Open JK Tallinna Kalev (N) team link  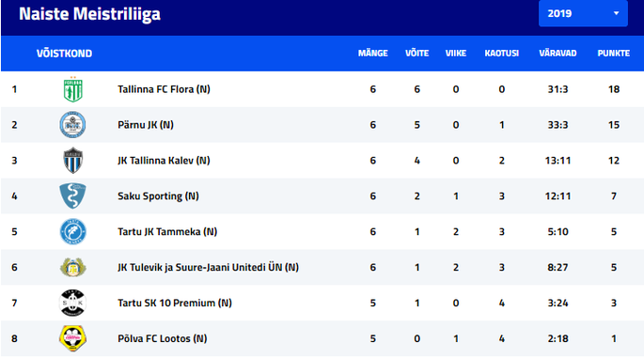pos(164,161)
